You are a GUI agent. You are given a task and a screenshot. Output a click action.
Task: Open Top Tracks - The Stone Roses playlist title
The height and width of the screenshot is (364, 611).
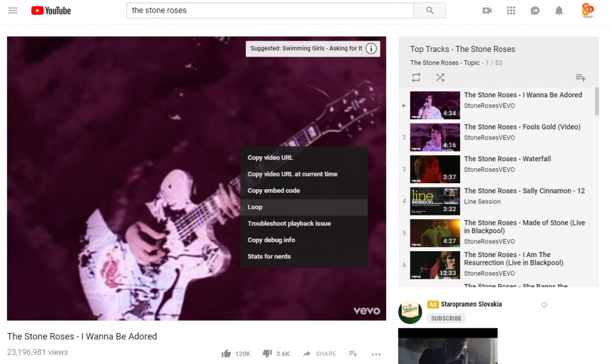[x=462, y=49]
